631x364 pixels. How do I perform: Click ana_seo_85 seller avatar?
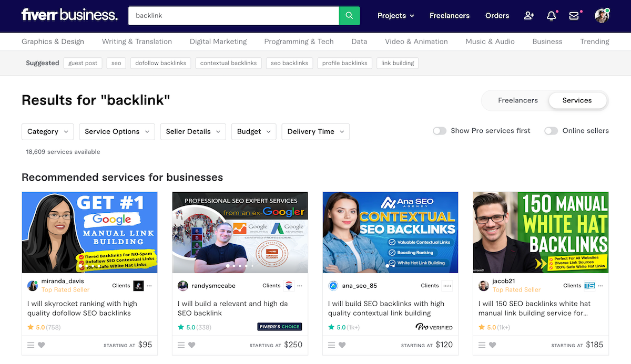point(333,286)
